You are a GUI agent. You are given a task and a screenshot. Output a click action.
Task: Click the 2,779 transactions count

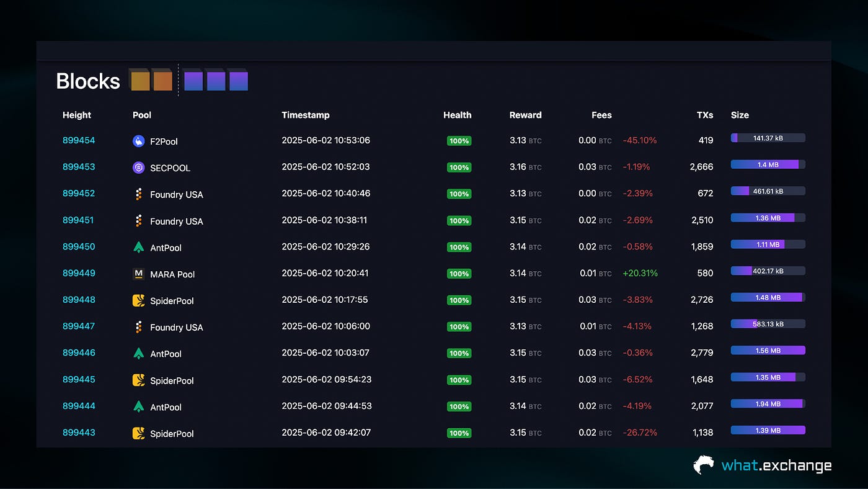[x=702, y=352]
